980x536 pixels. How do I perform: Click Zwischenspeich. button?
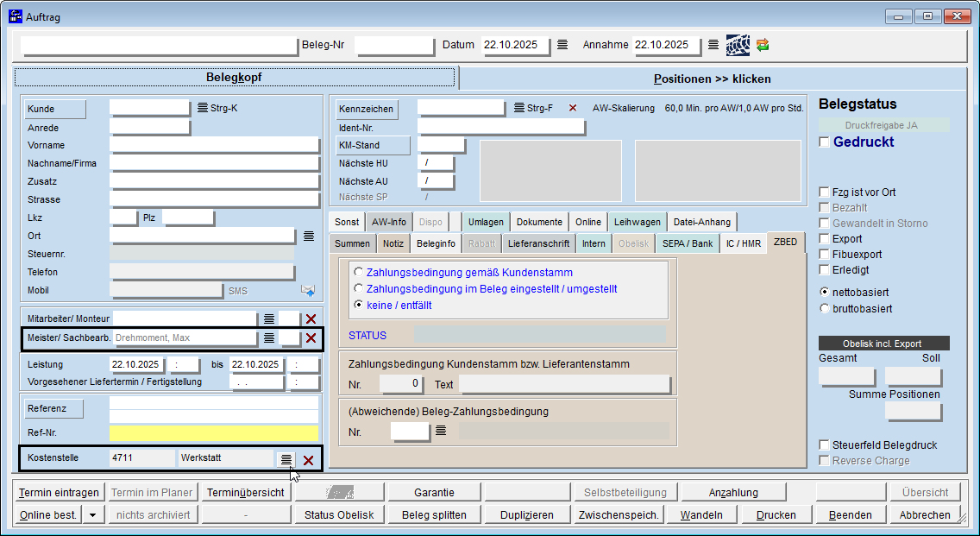pos(619,515)
